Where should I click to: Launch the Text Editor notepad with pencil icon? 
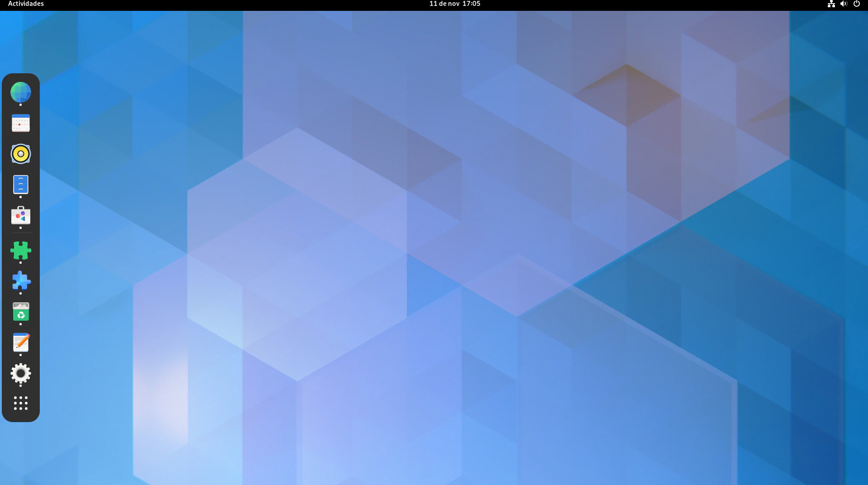tap(21, 343)
